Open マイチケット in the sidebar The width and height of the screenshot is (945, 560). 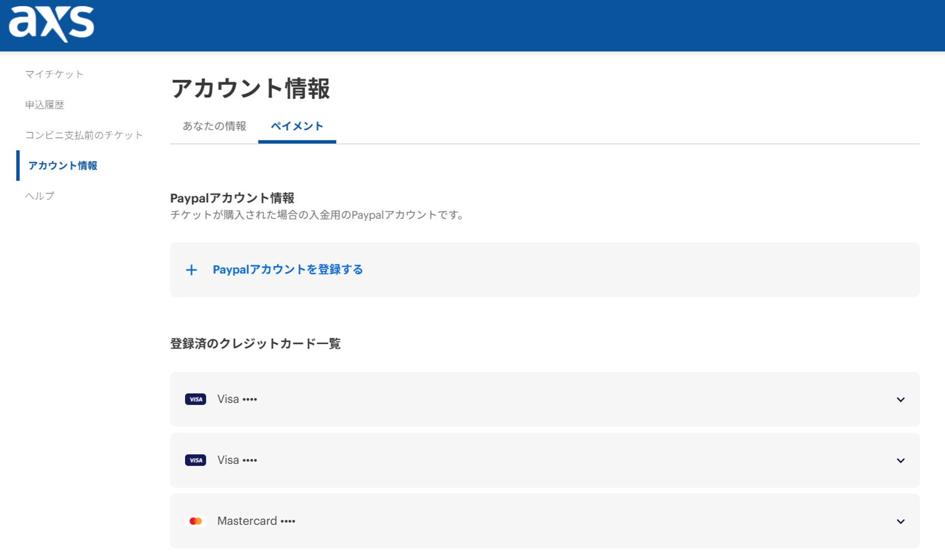54,74
